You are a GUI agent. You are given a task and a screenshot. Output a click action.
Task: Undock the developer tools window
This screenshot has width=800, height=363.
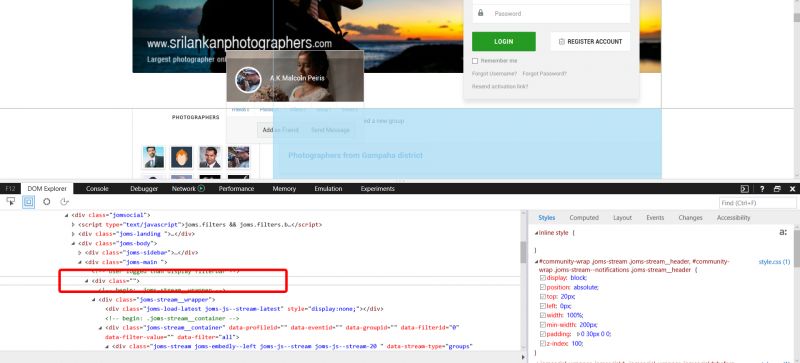click(777, 189)
